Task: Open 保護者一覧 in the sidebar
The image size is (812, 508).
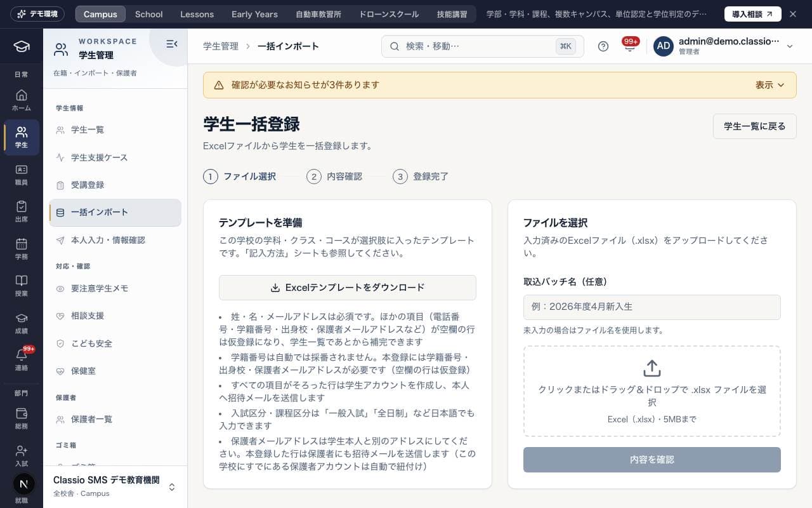Action: point(115,419)
